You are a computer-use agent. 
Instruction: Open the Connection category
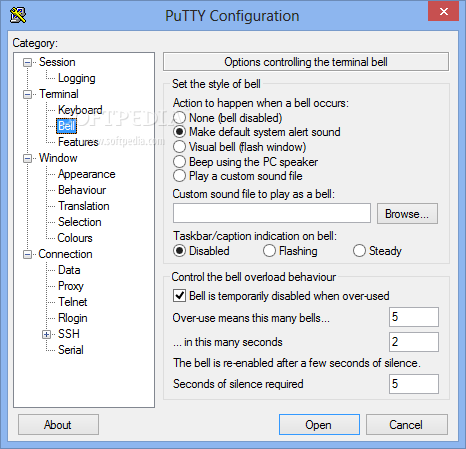tap(65, 254)
